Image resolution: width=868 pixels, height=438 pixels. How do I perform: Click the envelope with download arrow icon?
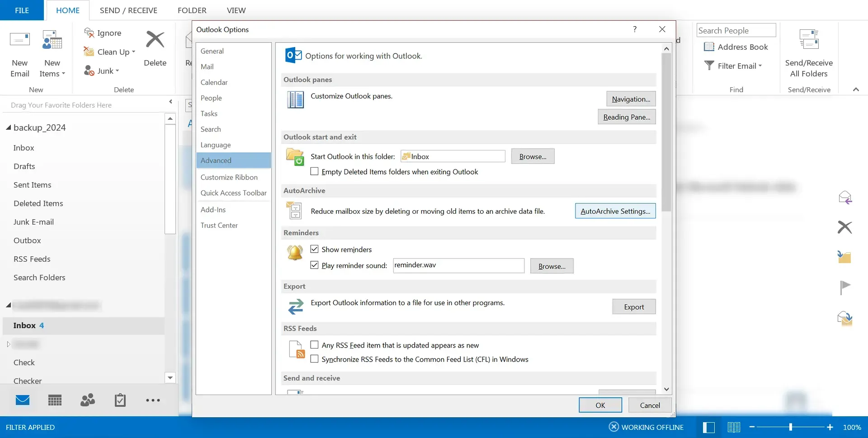(x=844, y=318)
